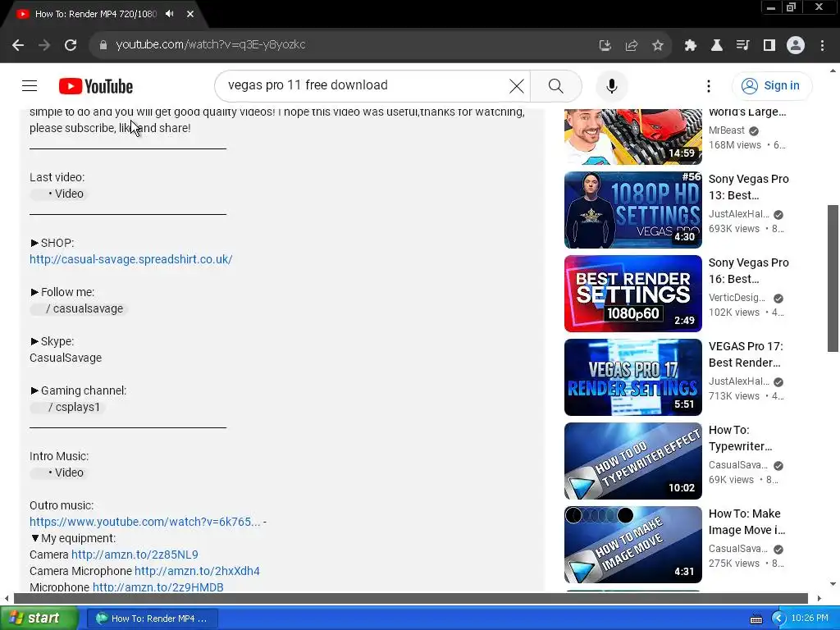Open Vegas Pro 17 Render Settings thumbnail
The height and width of the screenshot is (630, 840).
click(632, 377)
